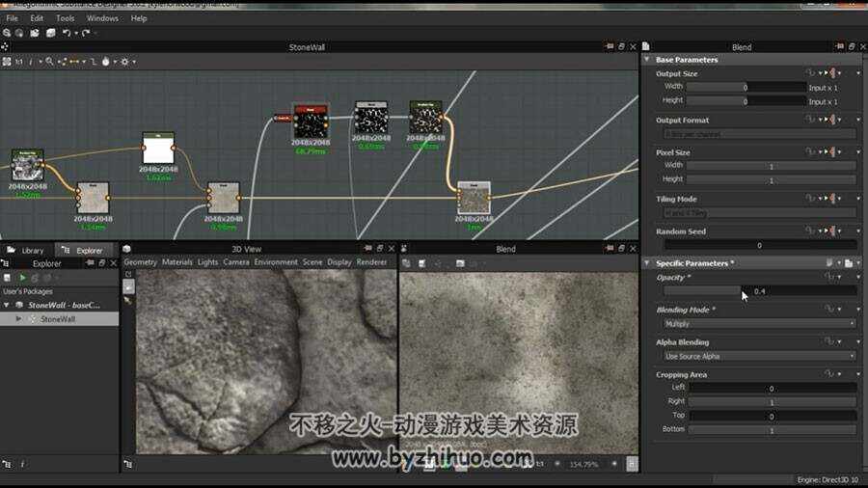Click the new substance icon in main toolbar
The height and width of the screenshot is (488, 868).
pyautogui.click(x=7, y=33)
